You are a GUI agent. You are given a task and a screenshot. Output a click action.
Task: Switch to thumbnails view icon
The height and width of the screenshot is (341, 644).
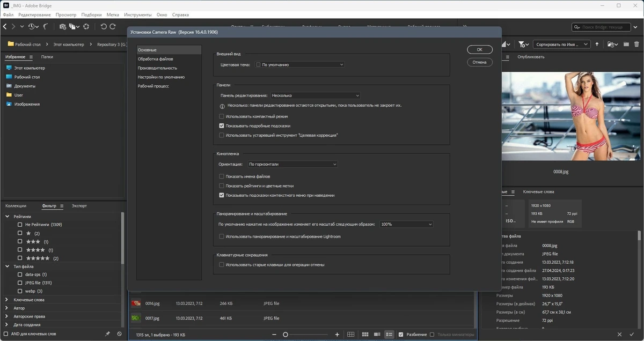click(365, 335)
